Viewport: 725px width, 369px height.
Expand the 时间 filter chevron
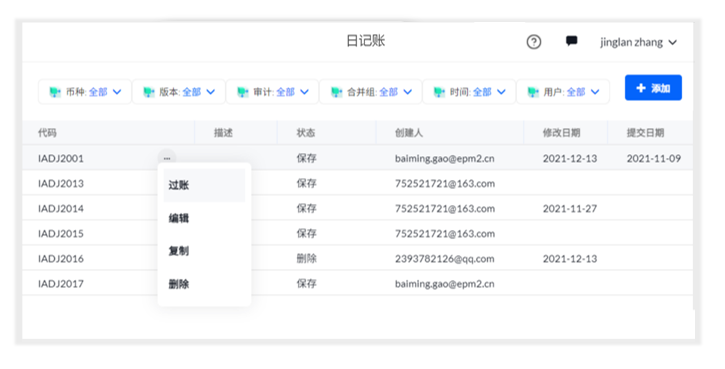[501, 92]
